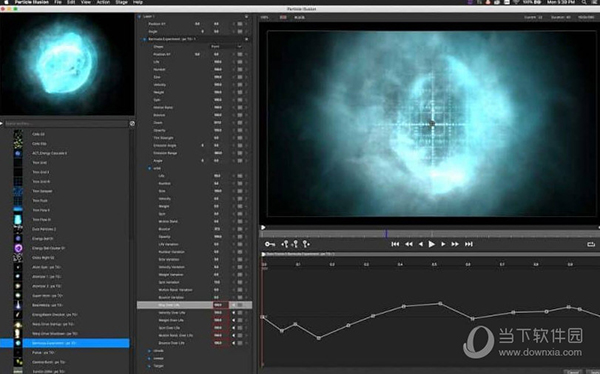Toggle the square box in the Spin Variation row
This screenshot has width=600, height=374.
pyautogui.click(x=240, y=282)
